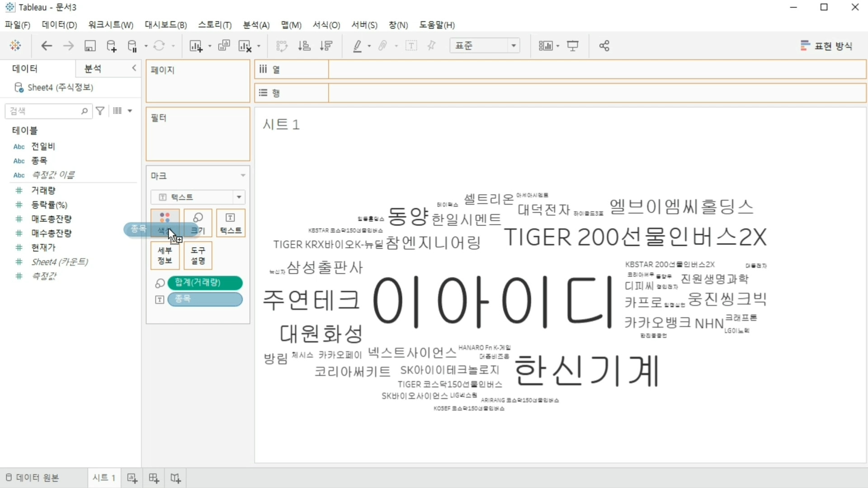
Task: Click the Swap rows and columns icon
Action: pos(282,46)
